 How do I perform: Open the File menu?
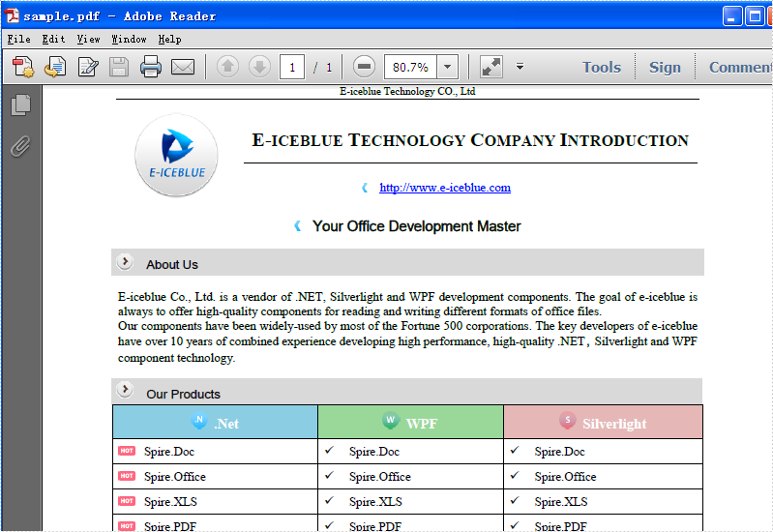point(18,39)
